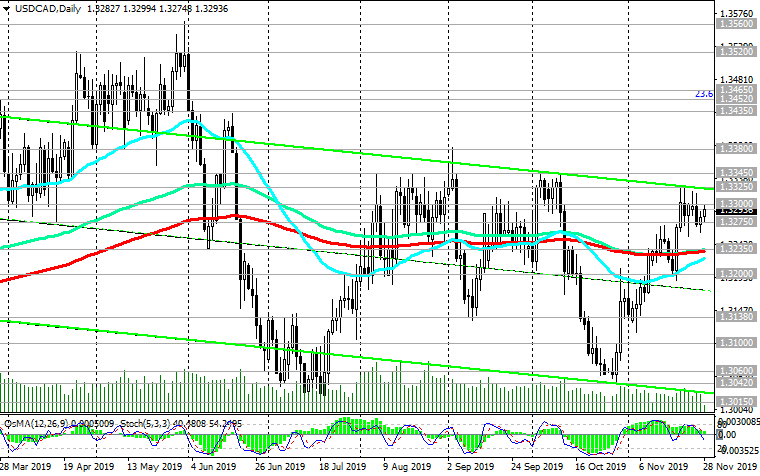The width and height of the screenshot is (760, 476).
Task: Click the 1.35600 price level label
Action: (x=736, y=24)
